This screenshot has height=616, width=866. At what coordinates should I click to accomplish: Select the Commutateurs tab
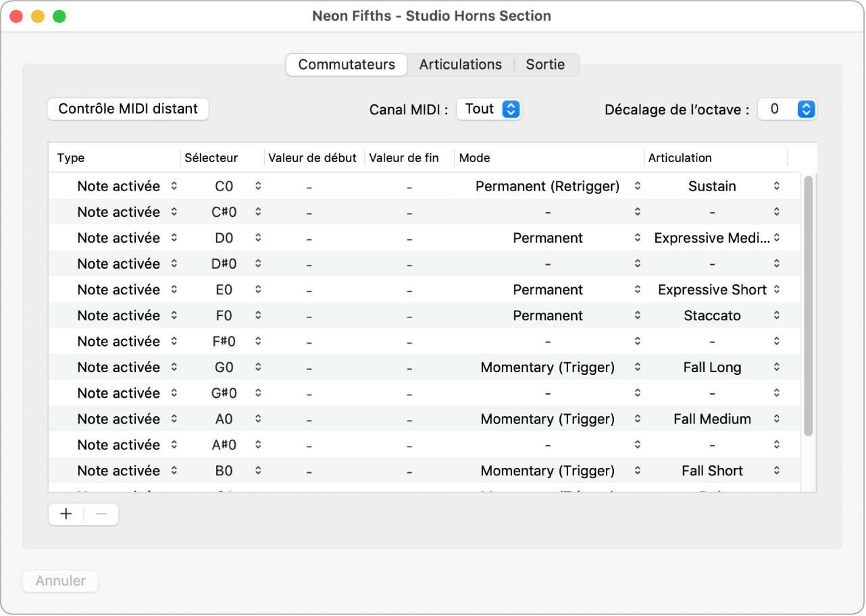tap(347, 65)
